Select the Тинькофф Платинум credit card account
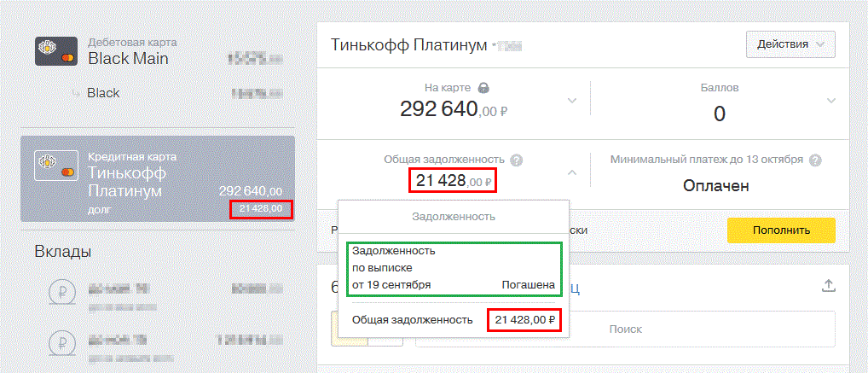This screenshot has height=373, width=868. click(158, 179)
